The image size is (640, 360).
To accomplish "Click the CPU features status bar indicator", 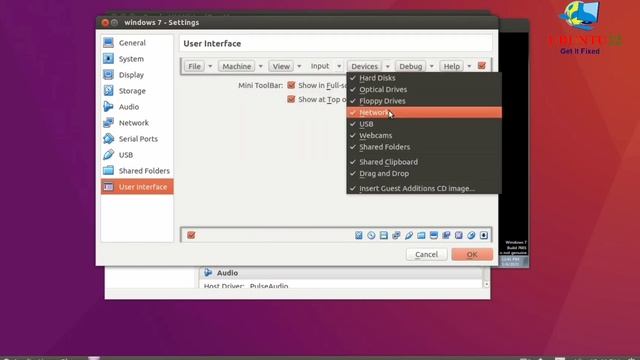I will (x=459, y=235).
